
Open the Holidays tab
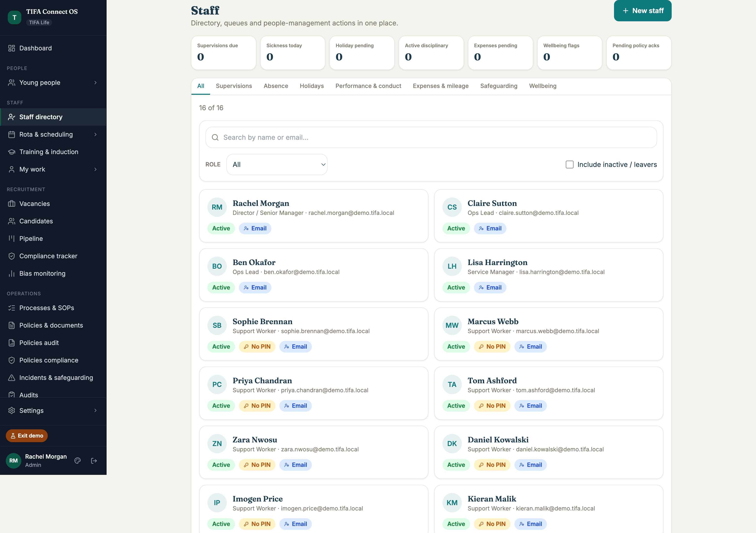click(312, 86)
